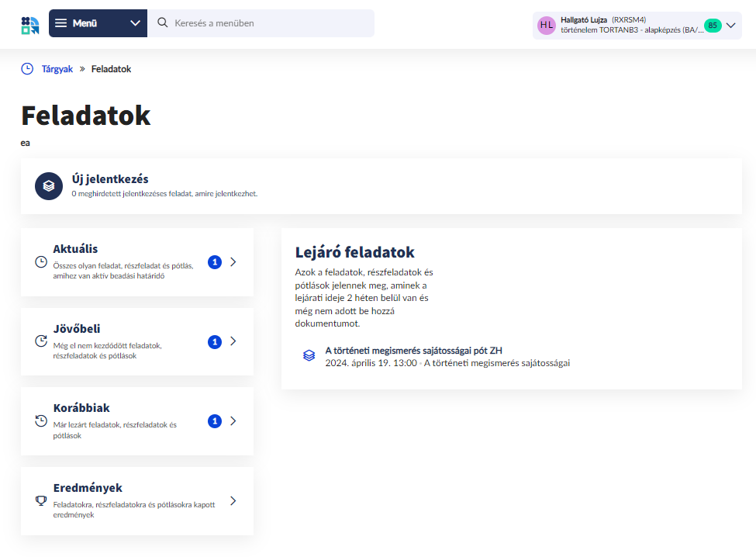This screenshot has width=756, height=557.
Task: Click the Új jelentkezés layers icon
Action: [x=49, y=186]
